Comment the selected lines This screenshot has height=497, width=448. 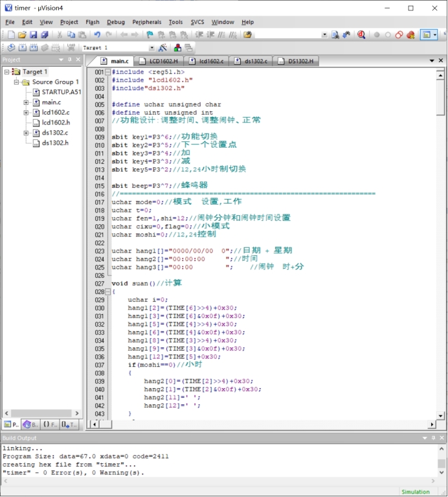click(221, 34)
